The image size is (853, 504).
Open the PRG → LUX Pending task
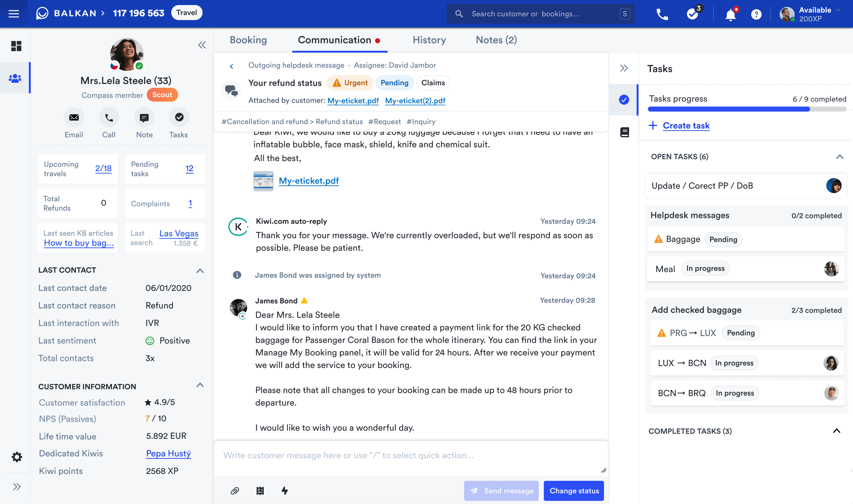[747, 333]
